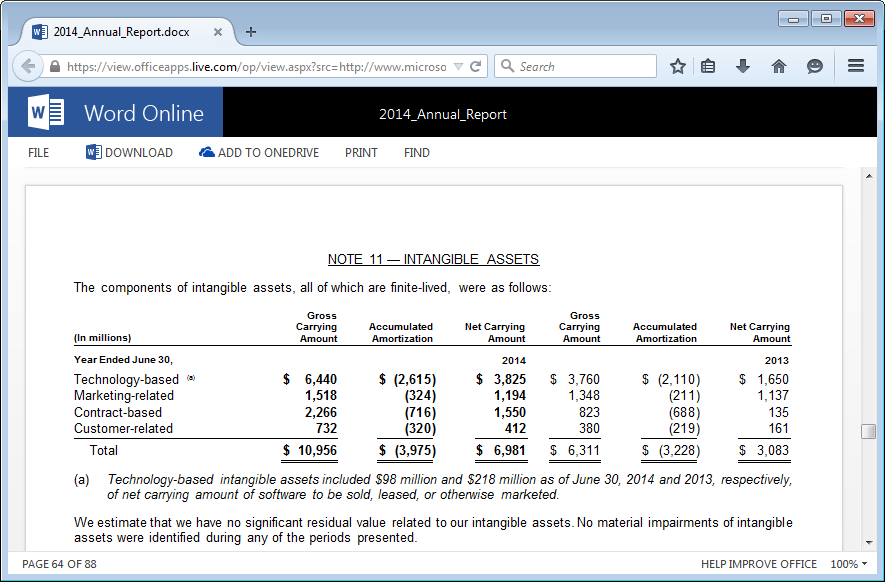Open the downloads arrow icon
Viewport: 885px width, 582px height.
743,67
